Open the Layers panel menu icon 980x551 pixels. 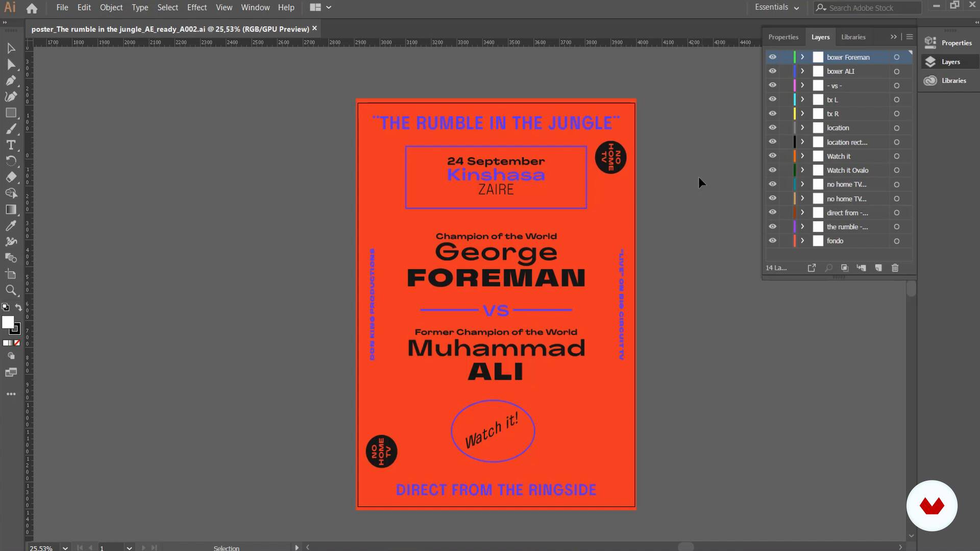910,37
